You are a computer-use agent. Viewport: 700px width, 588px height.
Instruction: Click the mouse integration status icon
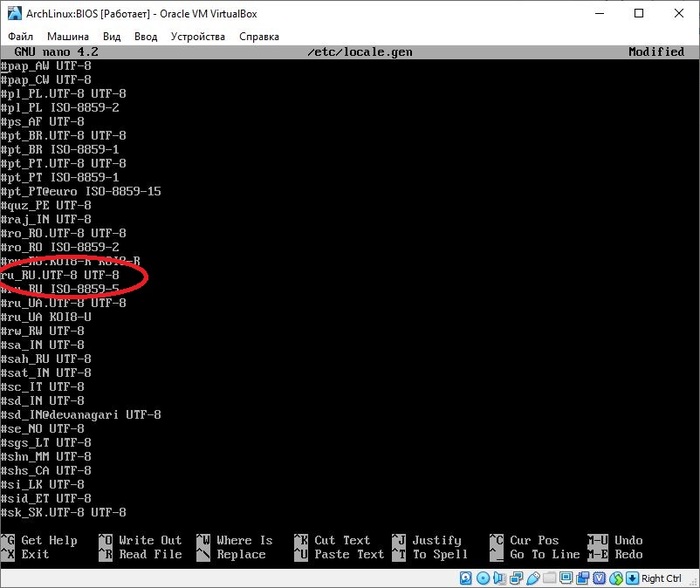[616, 578]
